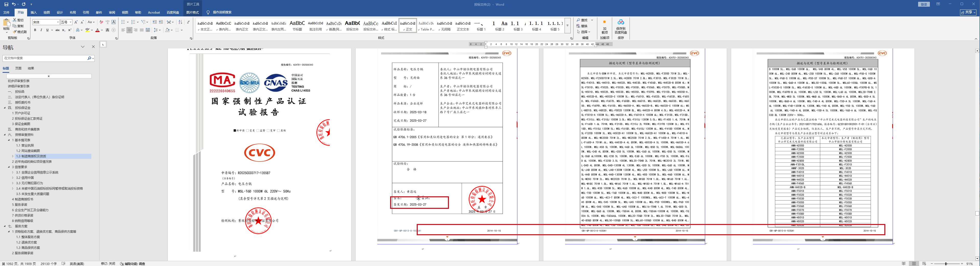Screen dimensions: 980x266
Task: Toggle center alignment
Action: [x=129, y=30]
